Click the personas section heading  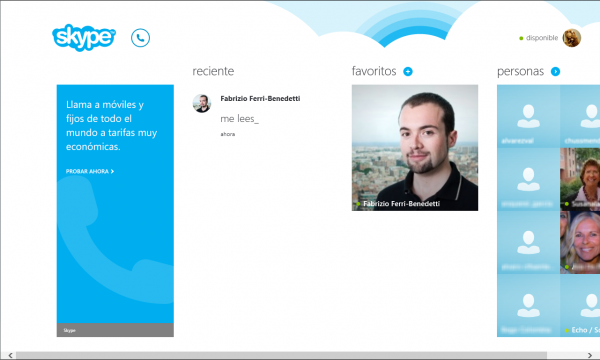520,72
